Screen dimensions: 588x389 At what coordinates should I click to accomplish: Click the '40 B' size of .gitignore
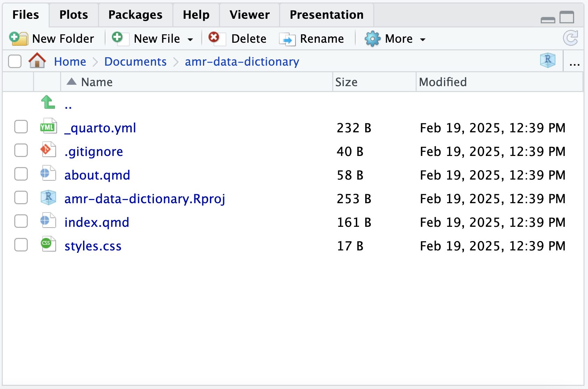tap(350, 152)
